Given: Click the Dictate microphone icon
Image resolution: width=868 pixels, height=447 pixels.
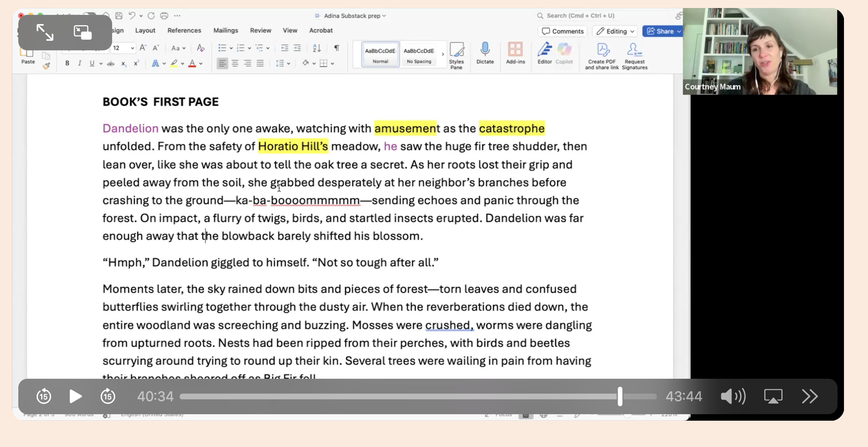Looking at the screenshot, I should pos(485,53).
